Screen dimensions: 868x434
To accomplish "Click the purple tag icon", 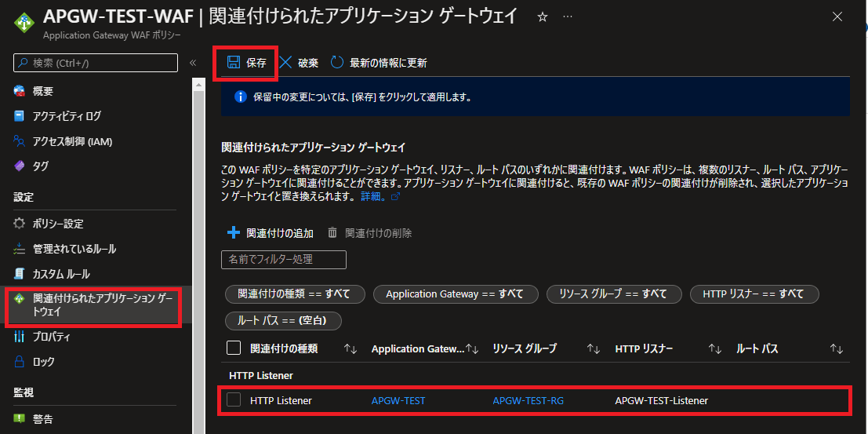I will (20, 166).
